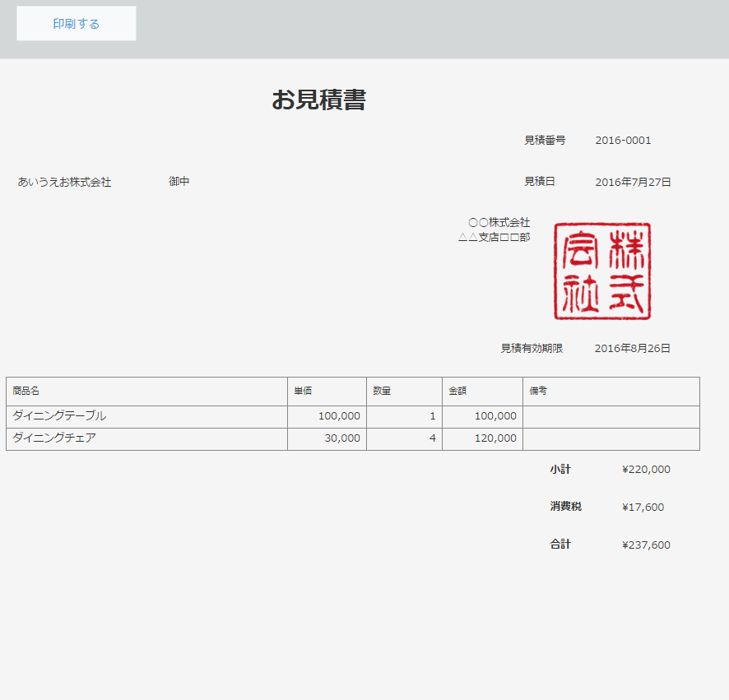Click the 金額 column header

click(x=457, y=392)
